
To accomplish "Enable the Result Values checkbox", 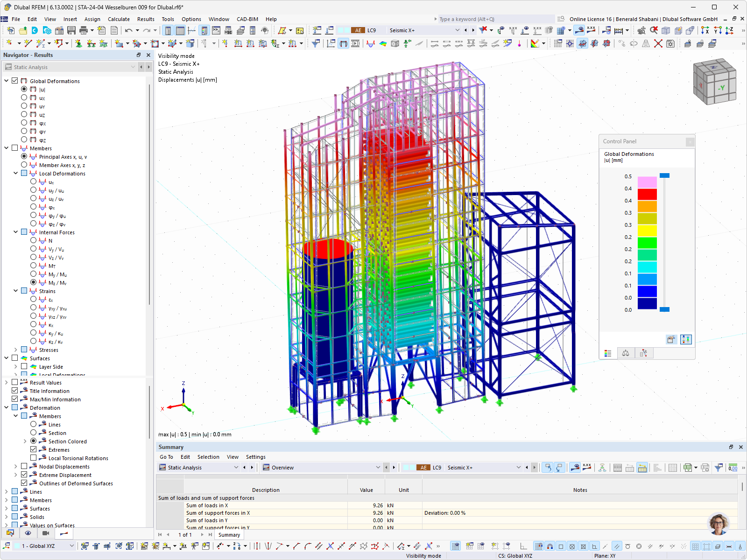I will 15,382.
